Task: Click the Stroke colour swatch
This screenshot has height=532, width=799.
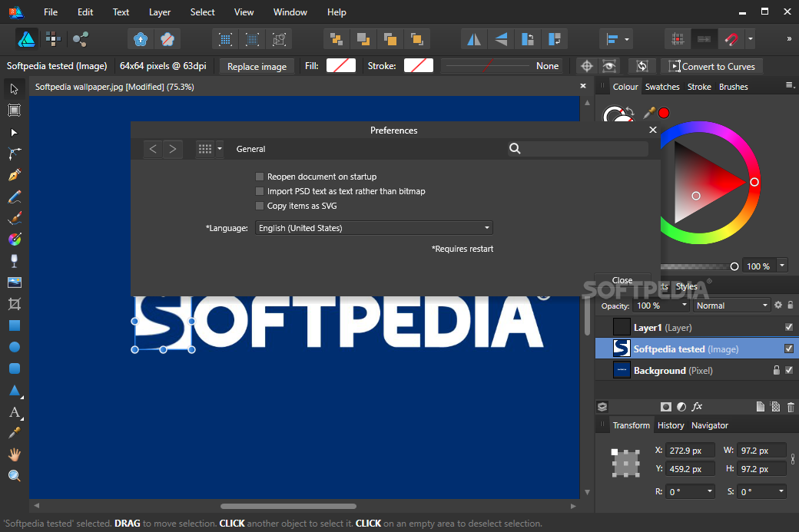Action: (419, 66)
